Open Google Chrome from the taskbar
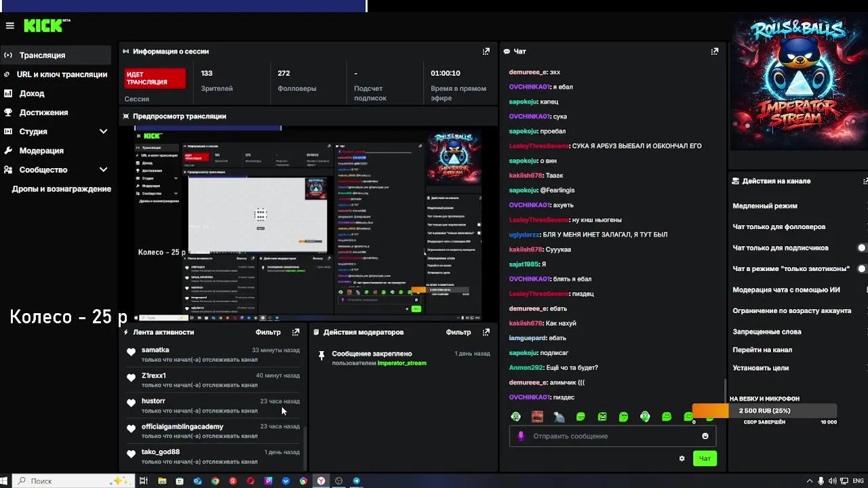This screenshot has width=868, height=488. coord(215,481)
